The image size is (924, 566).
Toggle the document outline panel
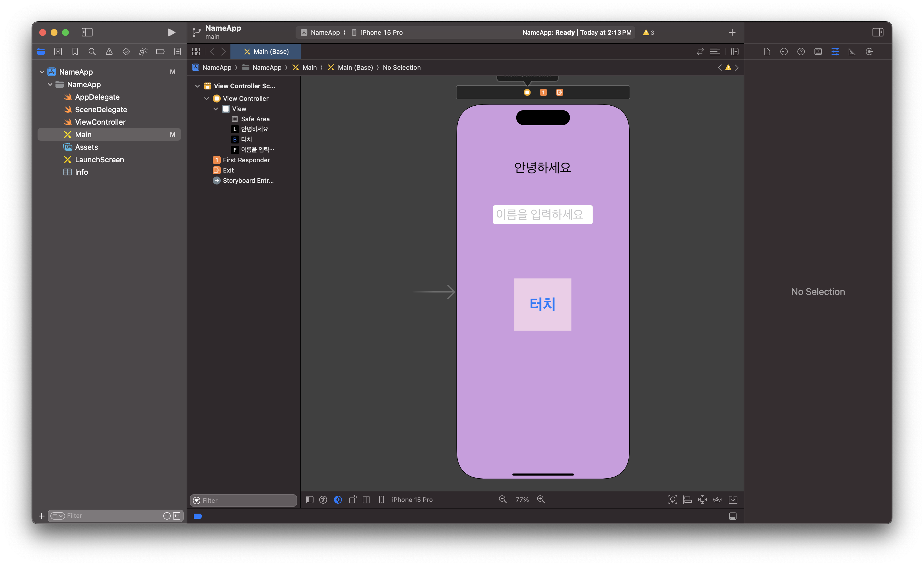pos(310,500)
